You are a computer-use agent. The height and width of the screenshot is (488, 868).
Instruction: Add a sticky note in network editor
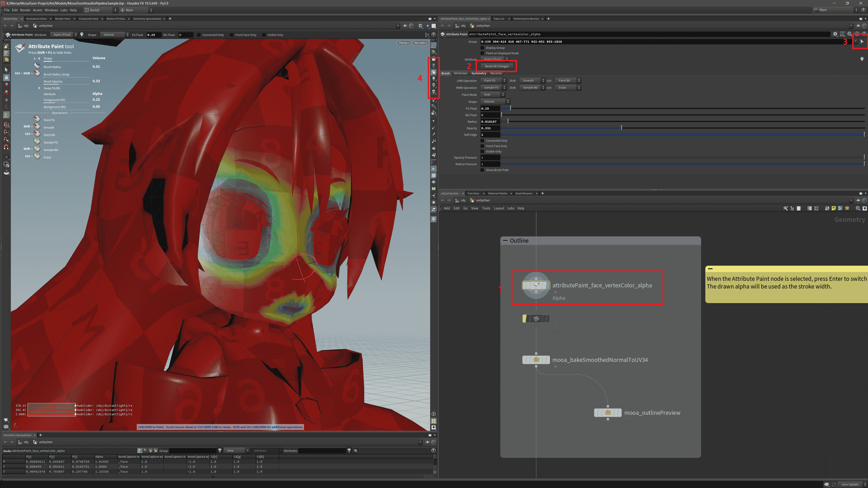[x=834, y=208]
